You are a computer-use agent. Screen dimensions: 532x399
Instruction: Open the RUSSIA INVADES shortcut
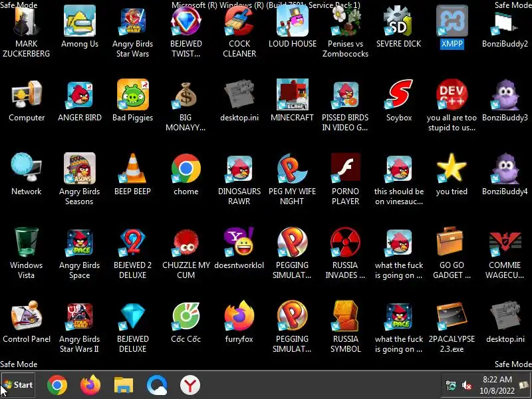click(345, 242)
